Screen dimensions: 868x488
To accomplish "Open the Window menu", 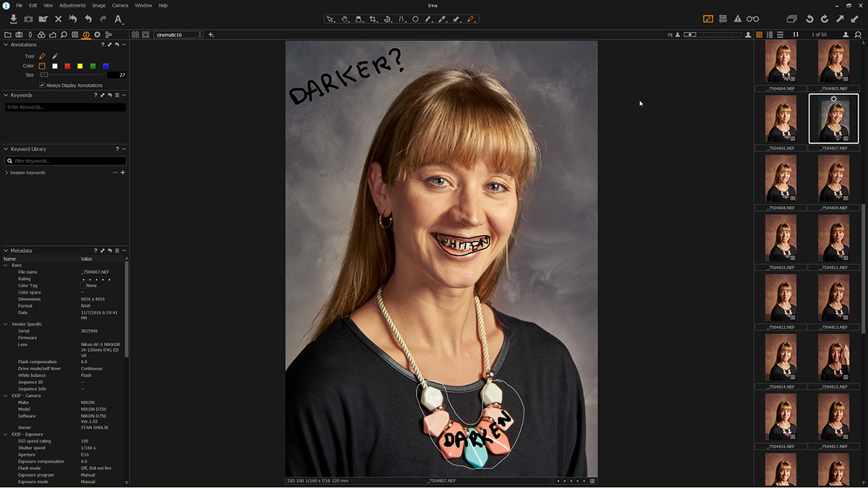I will point(143,5).
